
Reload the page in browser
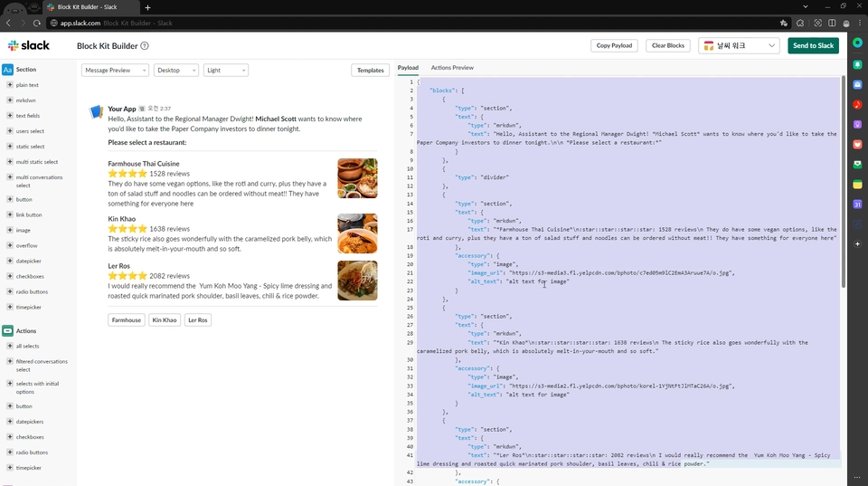point(36,23)
